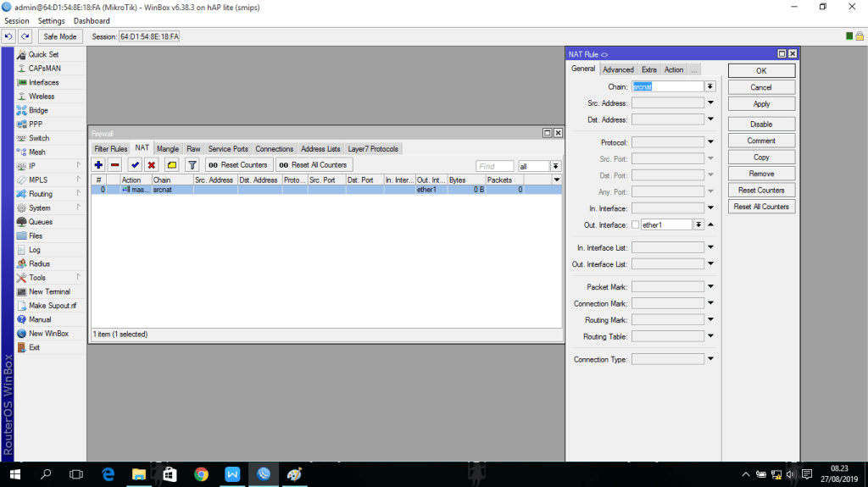868x487 pixels.
Task: Open the Out. Interface ether1 dropdown
Action: point(698,224)
